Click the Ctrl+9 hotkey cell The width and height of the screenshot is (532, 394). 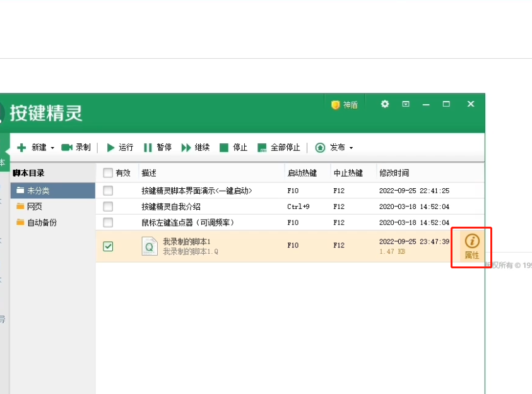(x=299, y=206)
